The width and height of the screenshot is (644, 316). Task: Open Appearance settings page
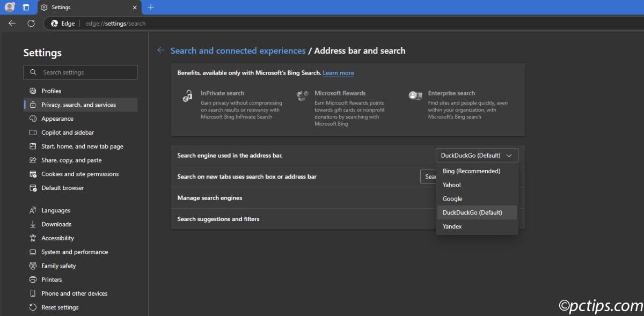point(80,119)
